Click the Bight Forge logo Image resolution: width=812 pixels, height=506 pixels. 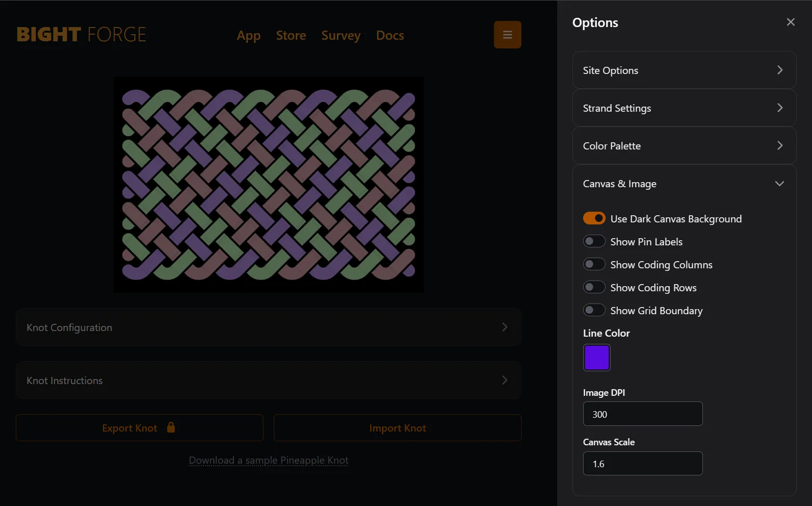[82, 35]
